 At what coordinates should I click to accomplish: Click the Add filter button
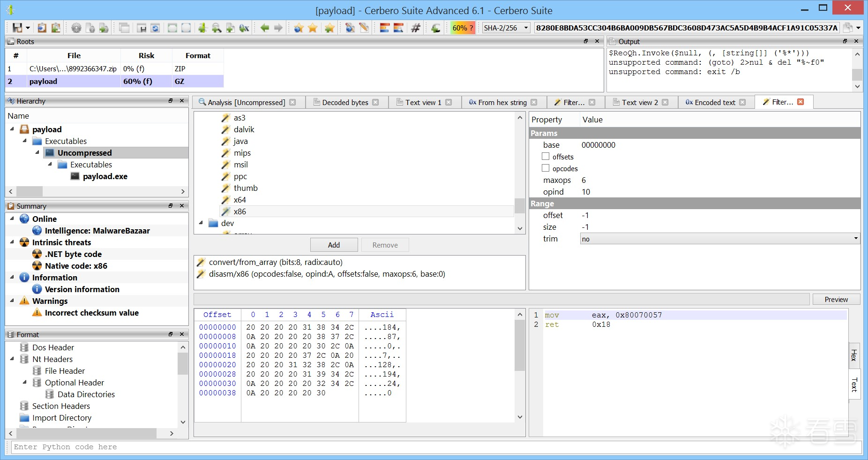[x=334, y=245]
